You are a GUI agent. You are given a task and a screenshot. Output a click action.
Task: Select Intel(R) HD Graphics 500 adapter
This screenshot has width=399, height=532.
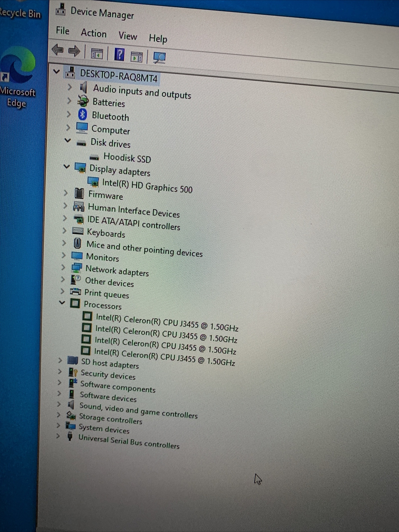(x=147, y=186)
